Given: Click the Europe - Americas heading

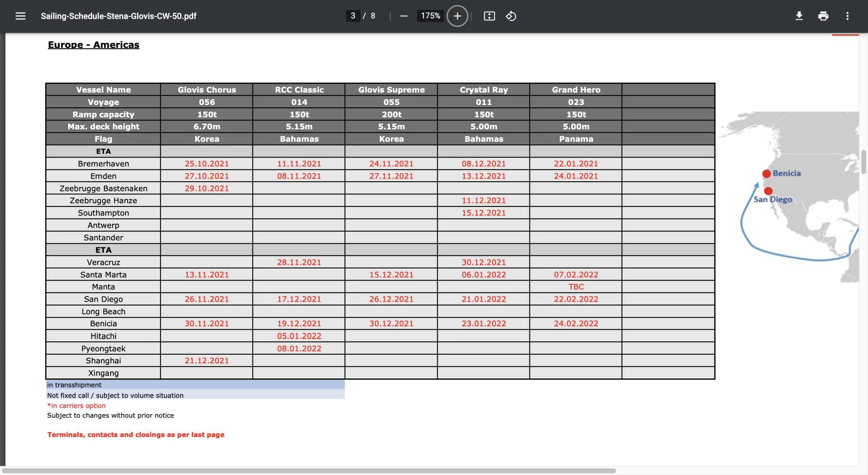Looking at the screenshot, I should [93, 44].
